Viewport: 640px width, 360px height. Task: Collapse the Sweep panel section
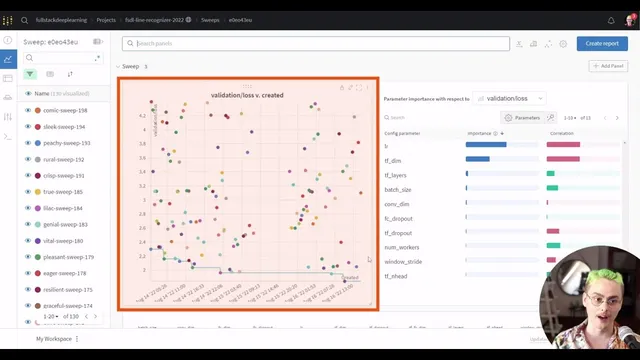pyautogui.click(x=118, y=66)
